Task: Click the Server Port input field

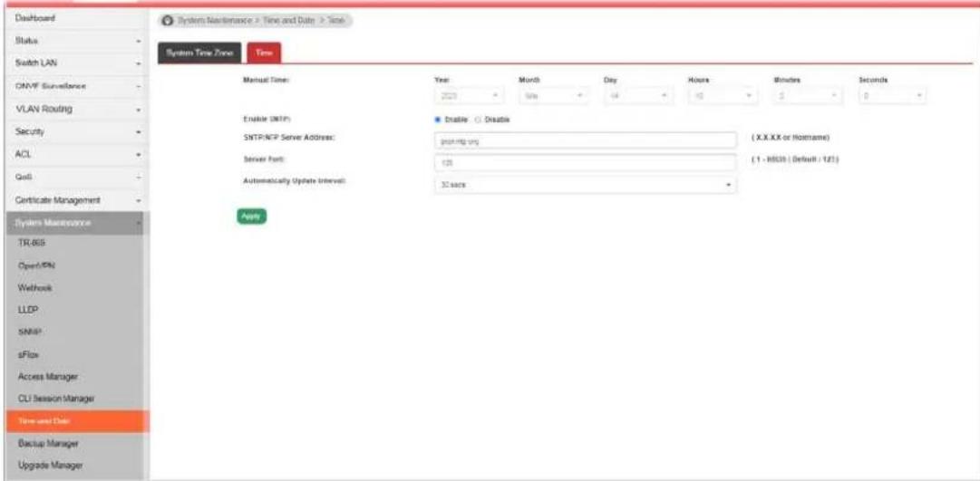Action: pyautogui.click(x=587, y=162)
